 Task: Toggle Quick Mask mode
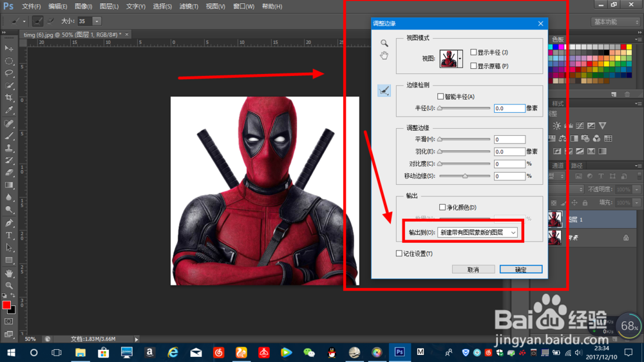[x=8, y=321]
